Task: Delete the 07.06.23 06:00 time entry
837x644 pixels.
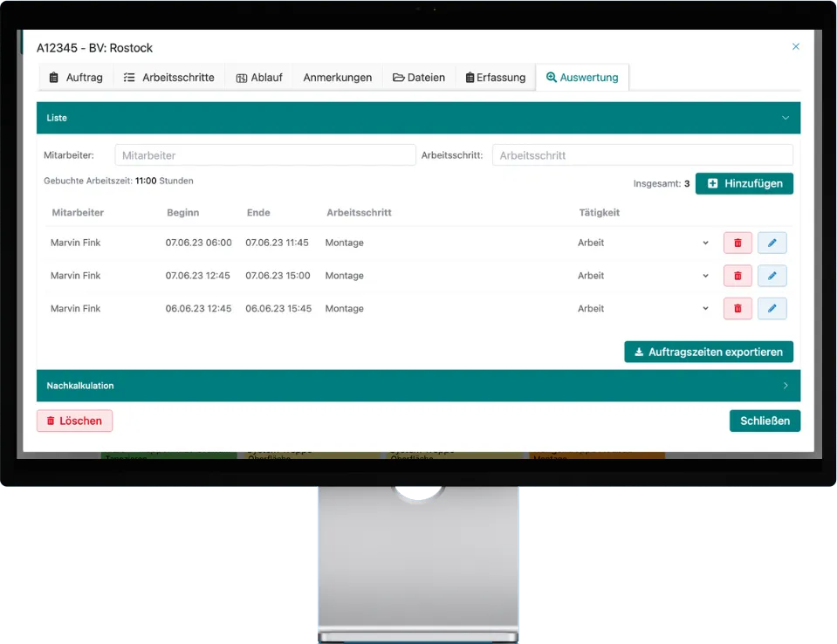Action: tap(738, 243)
